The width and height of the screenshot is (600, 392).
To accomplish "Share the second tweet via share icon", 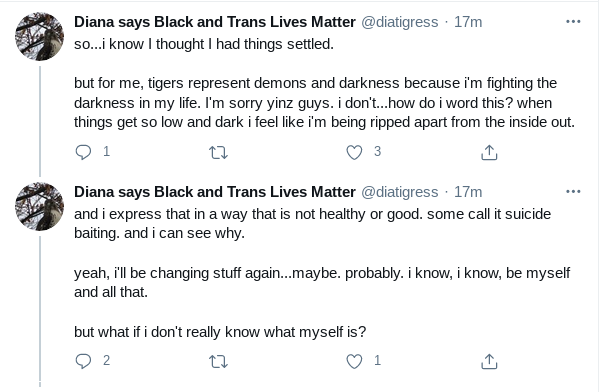I will pyautogui.click(x=489, y=361).
